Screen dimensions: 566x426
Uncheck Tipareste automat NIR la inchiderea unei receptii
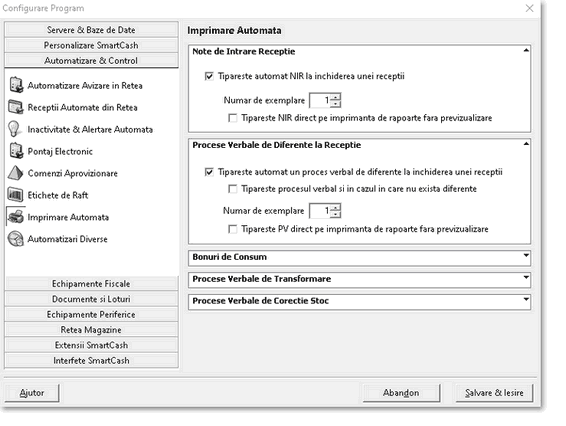tap(209, 76)
